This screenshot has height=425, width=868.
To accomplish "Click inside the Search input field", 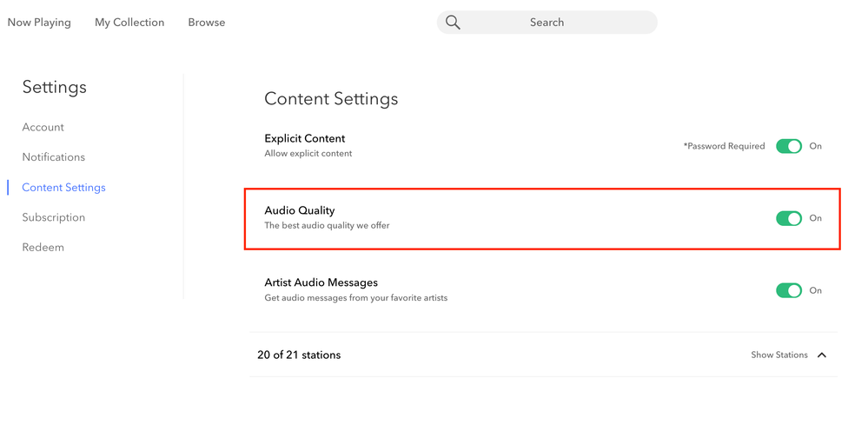I will 547,23.
